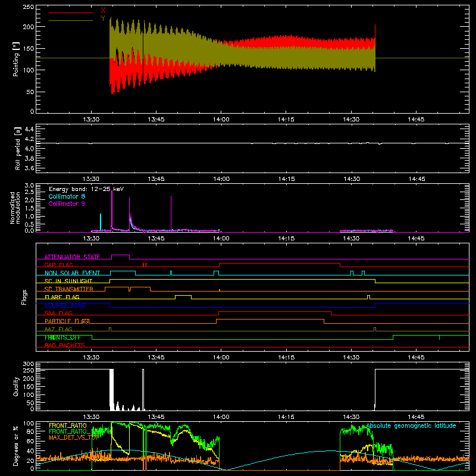Click the 14:15 tick label under Roll period plot

[x=286, y=179]
